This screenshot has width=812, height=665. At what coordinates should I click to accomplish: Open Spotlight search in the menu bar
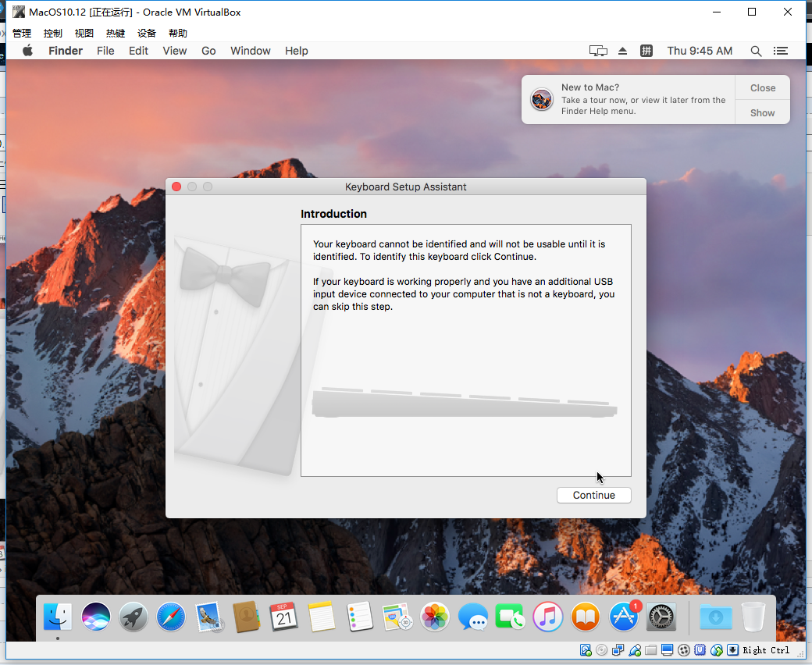tap(756, 51)
